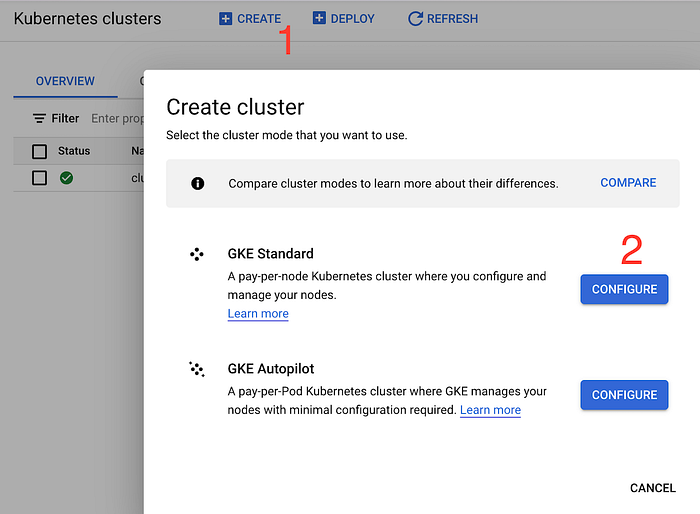
Task: Click the 'Kubernetes clusters' page title
Action: pos(88,19)
